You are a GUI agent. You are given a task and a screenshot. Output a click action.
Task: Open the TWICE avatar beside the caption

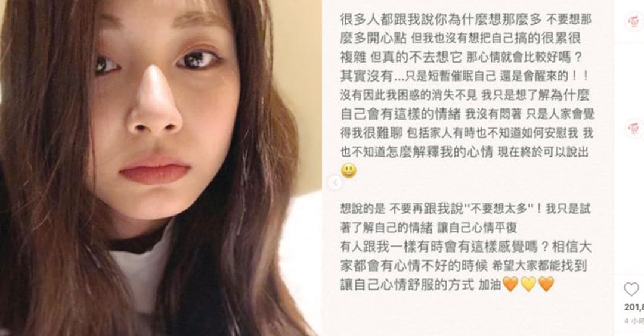(x=635, y=129)
